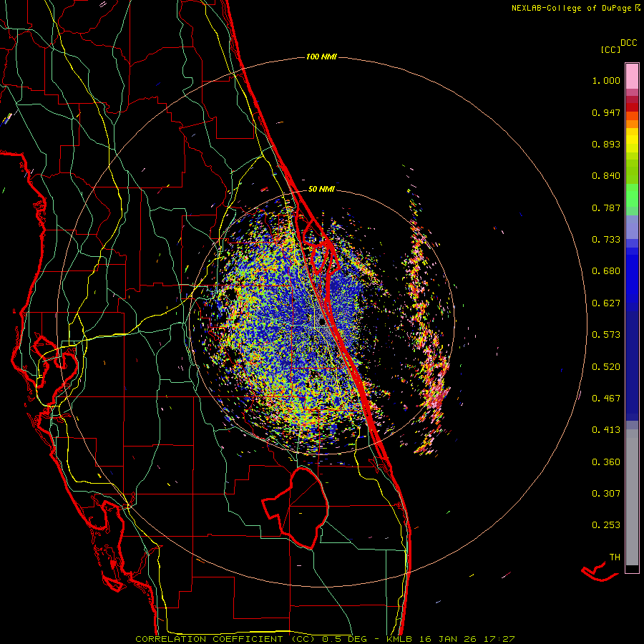Select the 0.573 legend value
This screenshot has height=644, width=644.
(x=606, y=335)
